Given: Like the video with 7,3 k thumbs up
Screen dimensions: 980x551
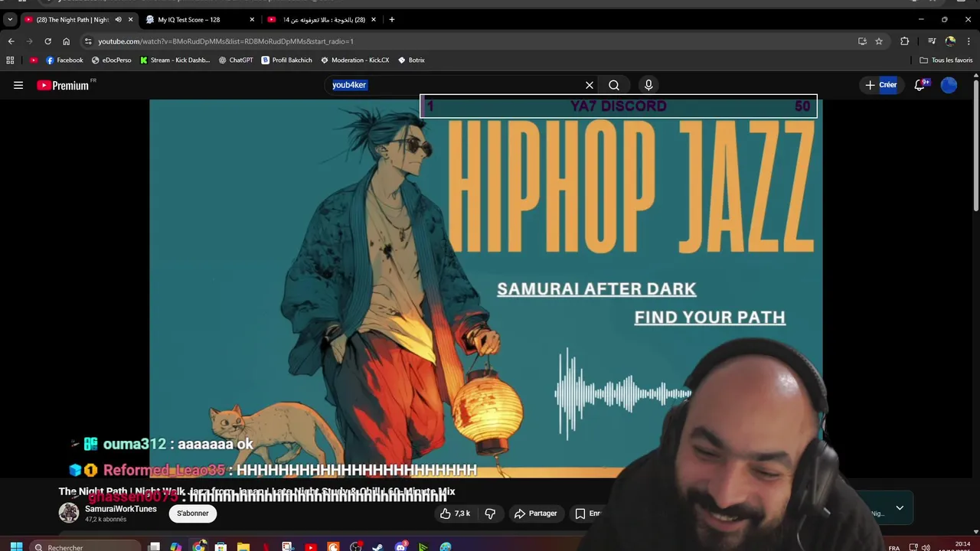Looking at the screenshot, I should click(455, 514).
